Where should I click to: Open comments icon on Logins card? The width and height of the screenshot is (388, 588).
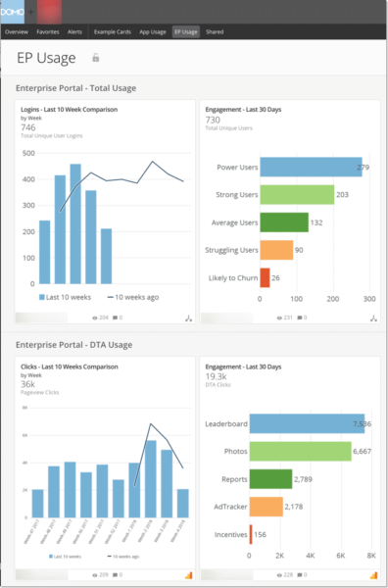point(115,318)
